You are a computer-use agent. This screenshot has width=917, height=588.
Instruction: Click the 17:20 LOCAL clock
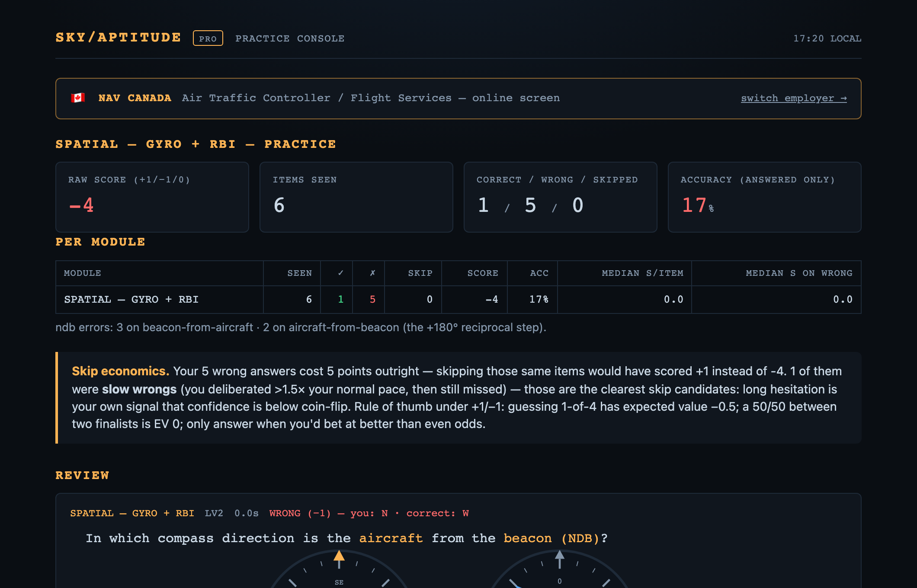tap(827, 38)
